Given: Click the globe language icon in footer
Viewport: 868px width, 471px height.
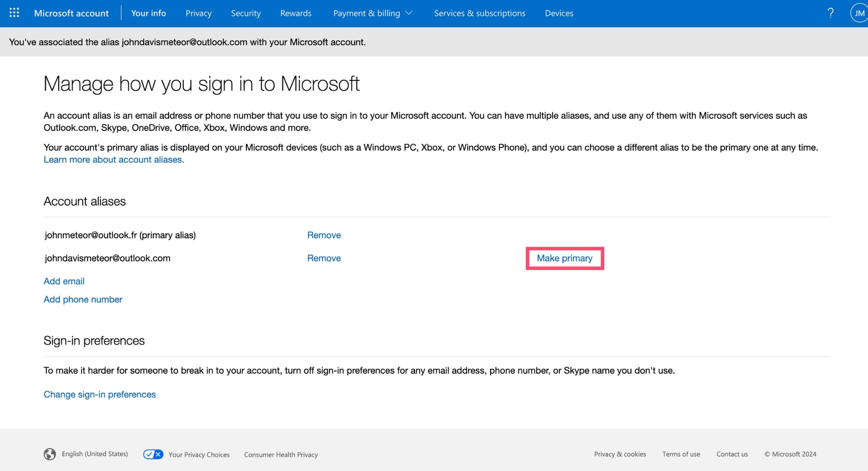Looking at the screenshot, I should click(x=50, y=454).
